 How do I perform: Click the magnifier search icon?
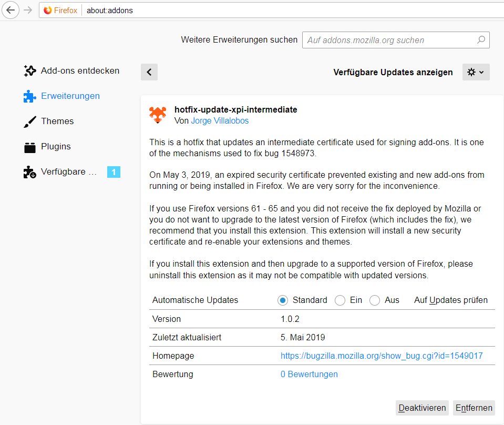click(x=481, y=40)
